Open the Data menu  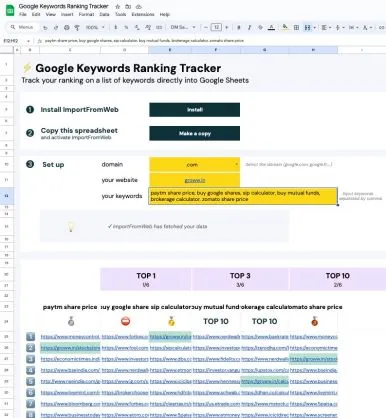[104, 14]
